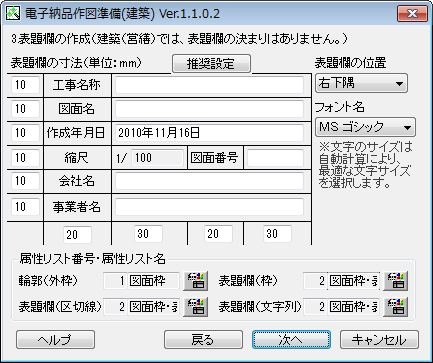Click the row height field beside 事業者名
433x363 pixels.
click(x=25, y=207)
